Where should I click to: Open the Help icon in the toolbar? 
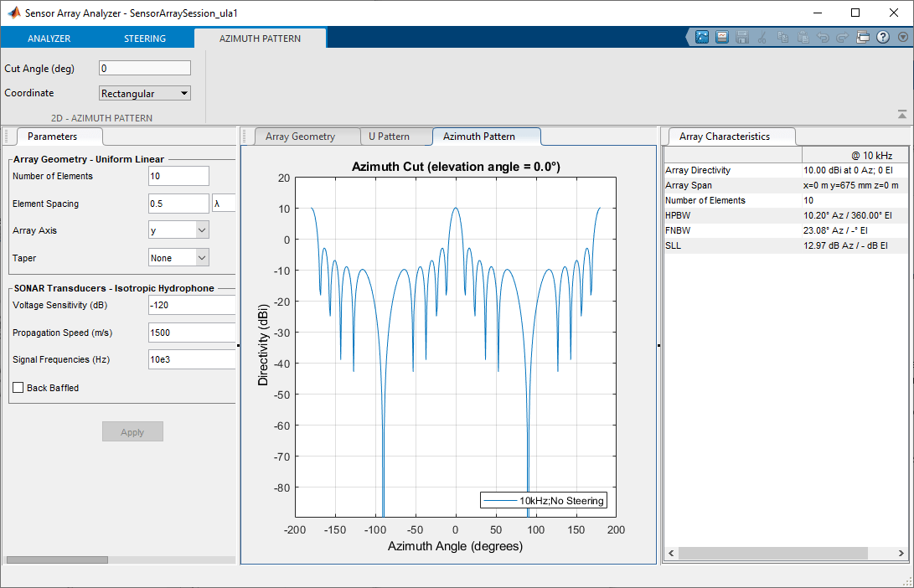(883, 37)
